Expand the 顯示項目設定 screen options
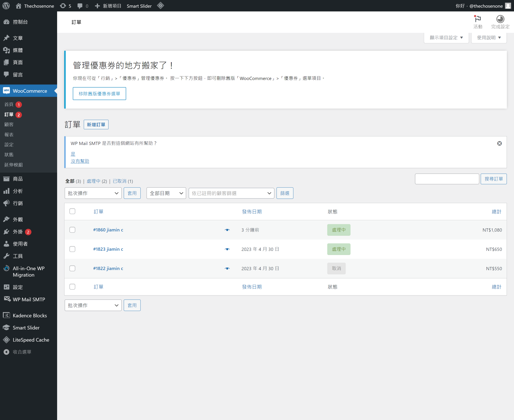514x420 pixels. point(446,38)
